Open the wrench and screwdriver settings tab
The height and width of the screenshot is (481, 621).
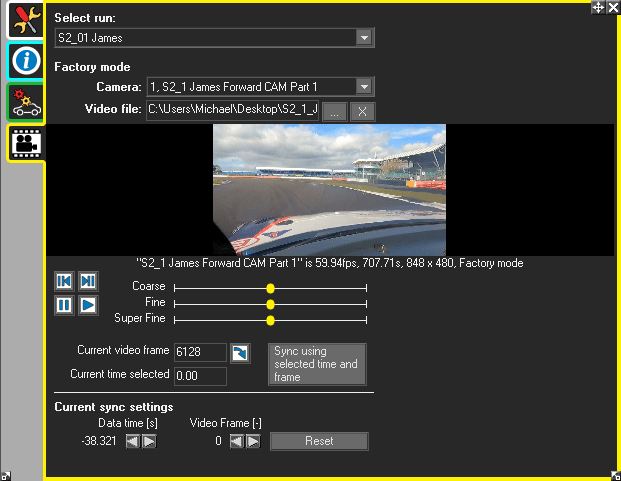pyautogui.click(x=24, y=21)
